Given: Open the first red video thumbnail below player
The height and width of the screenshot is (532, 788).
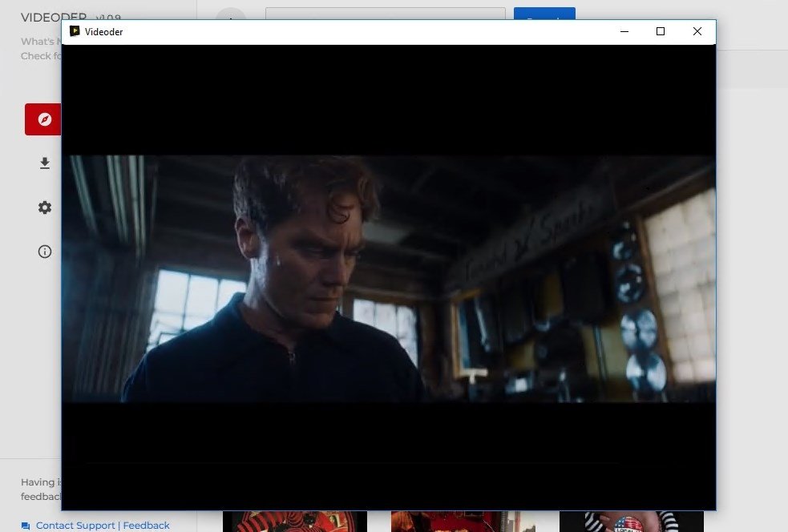Looking at the screenshot, I should pyautogui.click(x=295, y=522).
